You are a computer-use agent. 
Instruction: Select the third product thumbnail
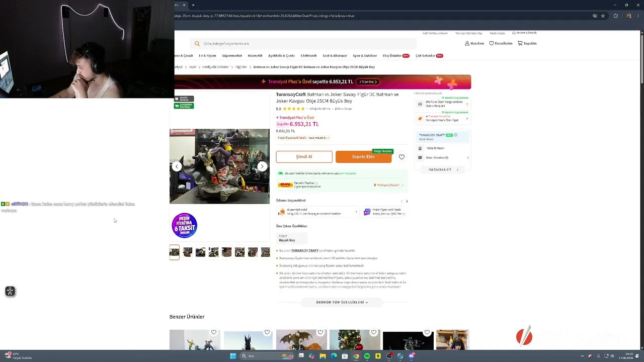pos(200,252)
